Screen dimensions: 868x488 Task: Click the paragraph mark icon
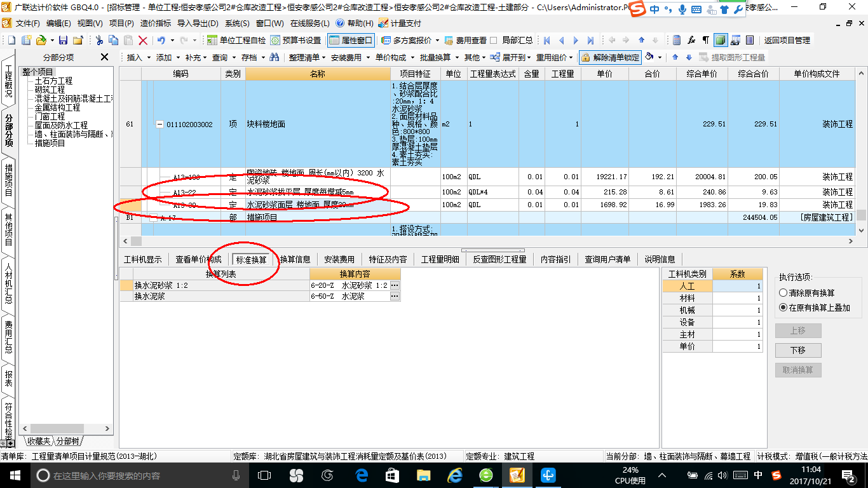coord(705,40)
